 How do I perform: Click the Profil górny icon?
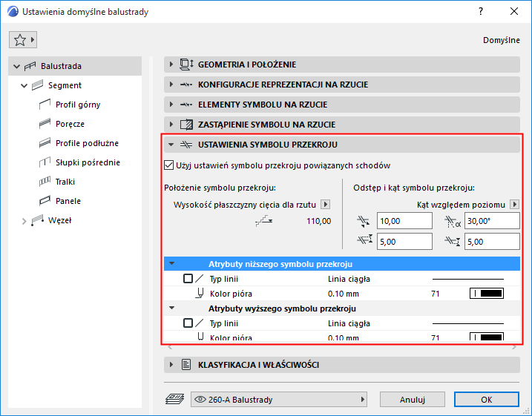[45, 105]
